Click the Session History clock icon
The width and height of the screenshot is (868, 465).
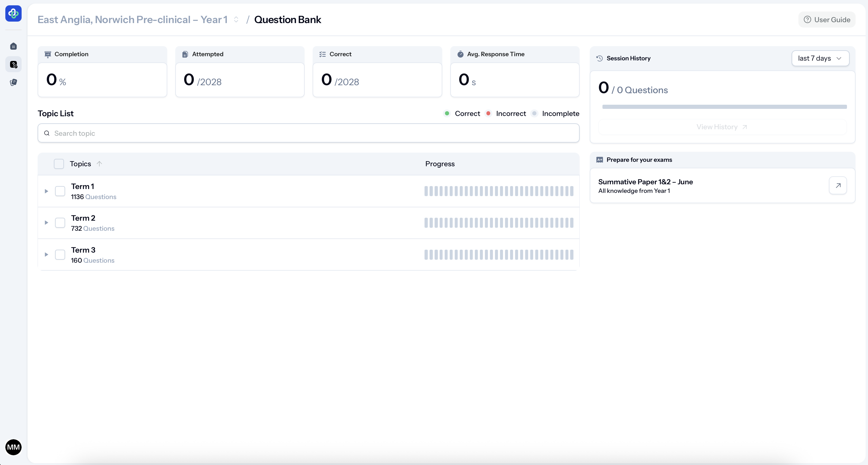[599, 58]
